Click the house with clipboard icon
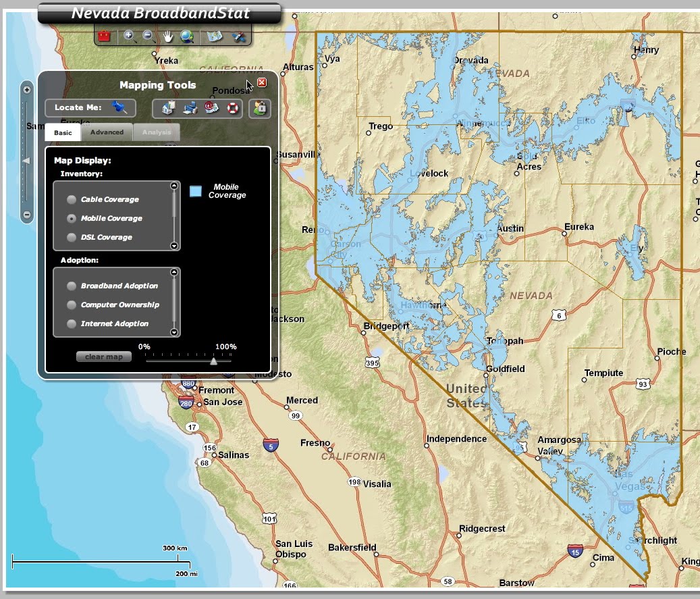Viewport: 700px width, 599px height. (169, 107)
